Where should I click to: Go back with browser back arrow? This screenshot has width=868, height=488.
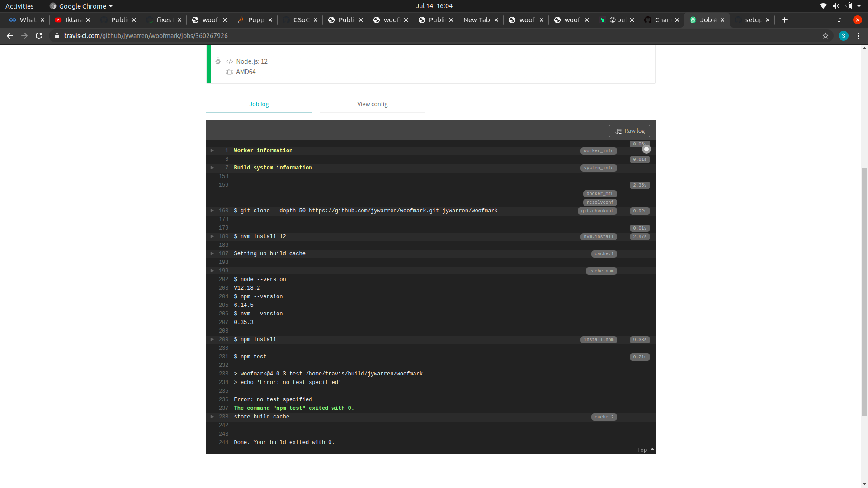(10, 36)
